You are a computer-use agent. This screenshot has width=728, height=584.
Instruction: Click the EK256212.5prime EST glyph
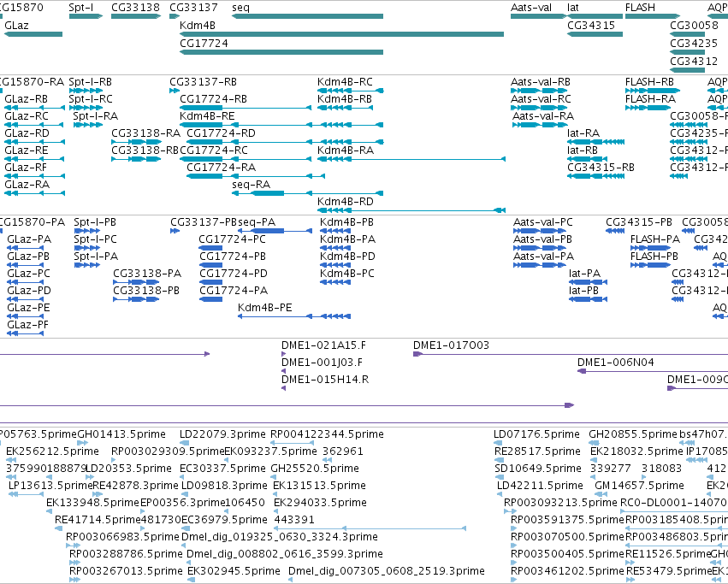(10, 460)
